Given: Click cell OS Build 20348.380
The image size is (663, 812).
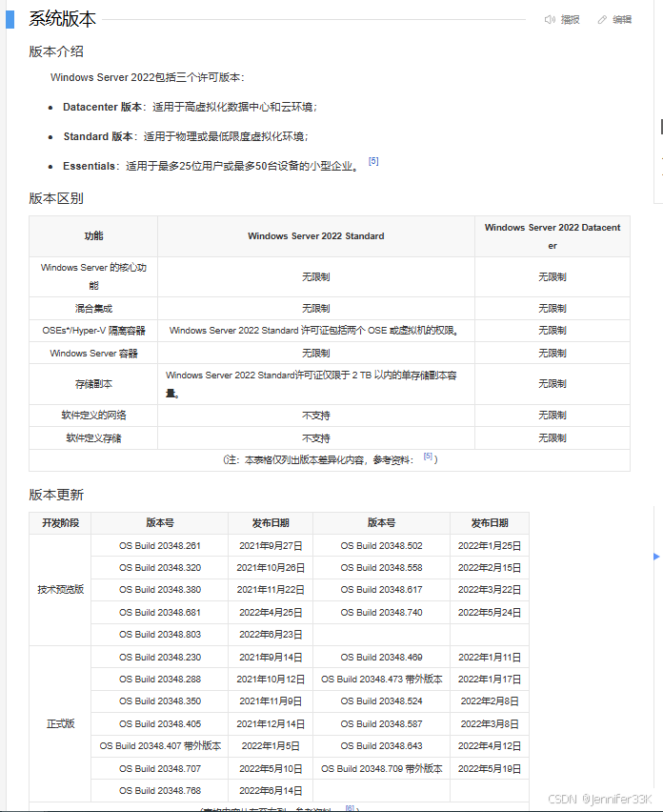Looking at the screenshot, I should point(160,590).
